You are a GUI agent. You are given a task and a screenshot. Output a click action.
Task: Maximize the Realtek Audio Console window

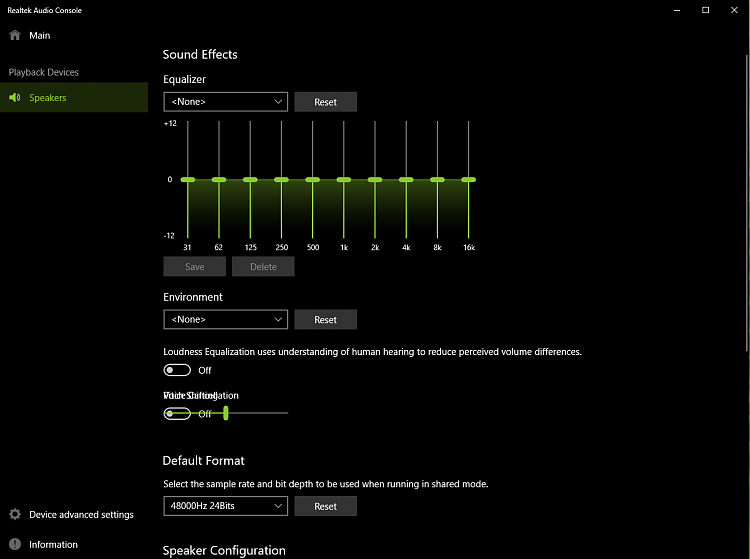[x=706, y=10]
